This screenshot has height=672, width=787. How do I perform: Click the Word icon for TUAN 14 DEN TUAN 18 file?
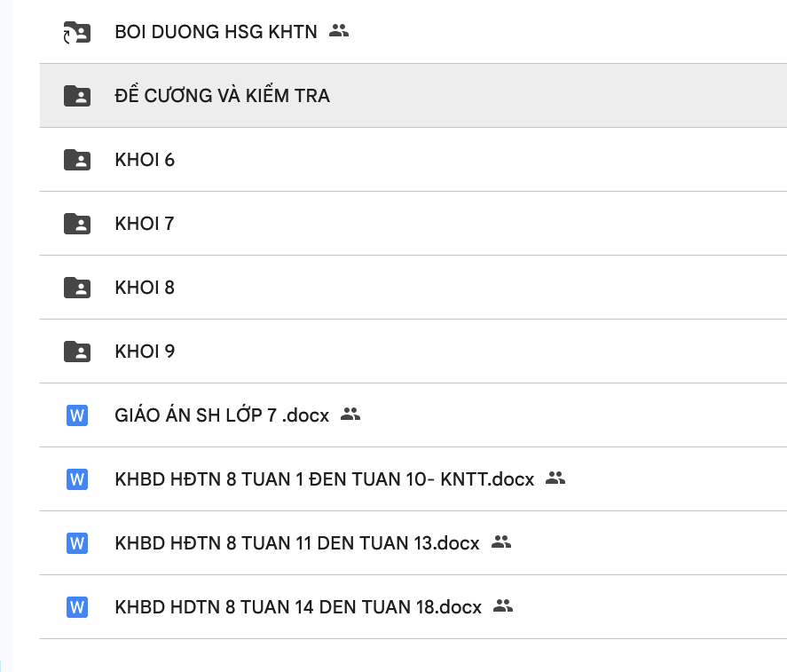[x=77, y=607]
